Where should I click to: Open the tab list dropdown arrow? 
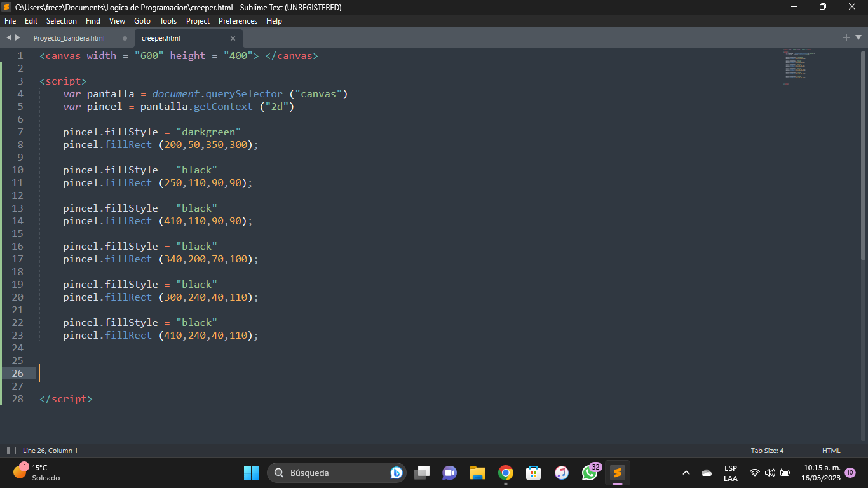858,38
